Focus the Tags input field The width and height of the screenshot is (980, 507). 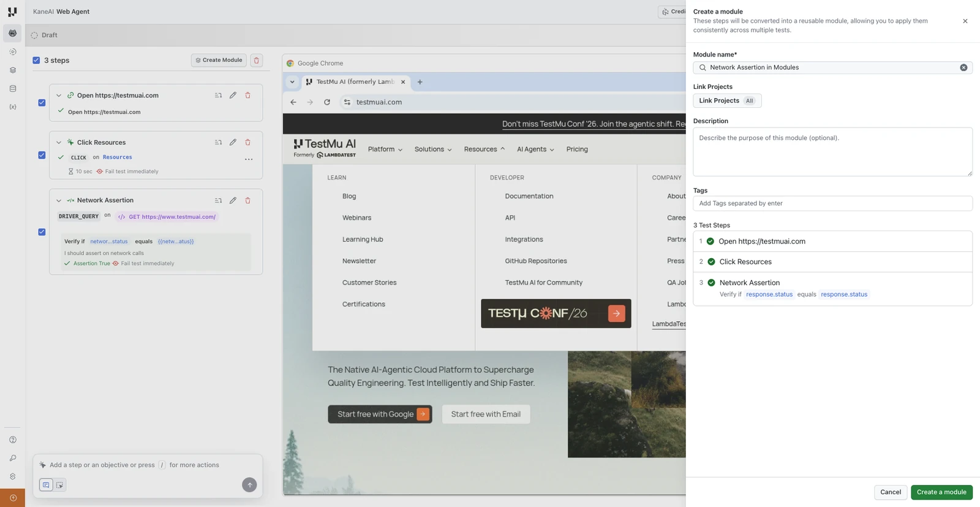tap(832, 204)
